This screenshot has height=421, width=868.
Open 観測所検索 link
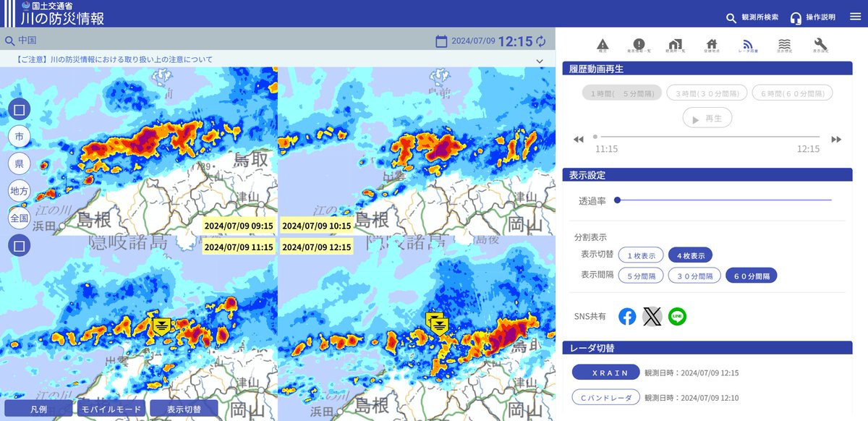pyautogui.click(x=760, y=17)
